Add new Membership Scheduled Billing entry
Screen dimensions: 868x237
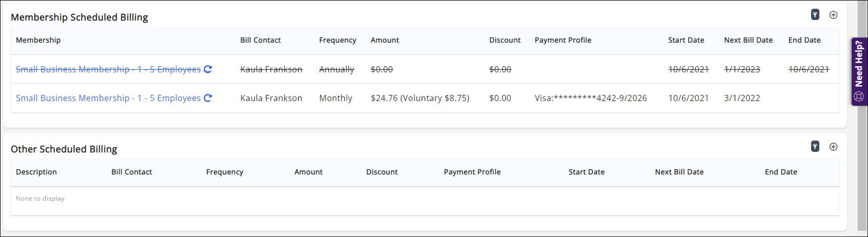[x=833, y=15]
